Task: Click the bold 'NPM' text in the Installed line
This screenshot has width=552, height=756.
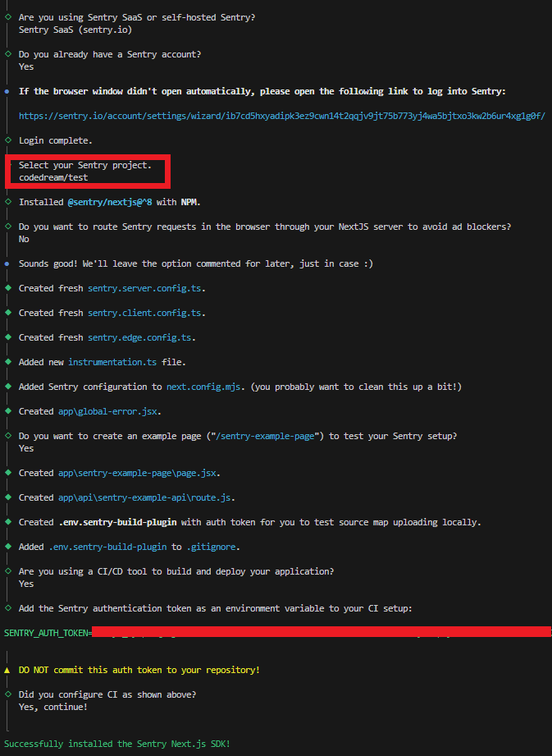Action: tap(189, 202)
